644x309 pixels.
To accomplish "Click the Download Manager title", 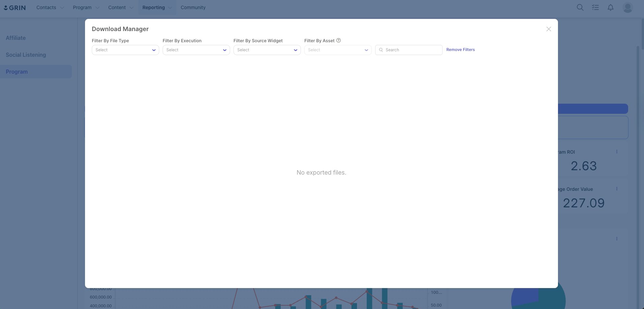I will [120, 29].
